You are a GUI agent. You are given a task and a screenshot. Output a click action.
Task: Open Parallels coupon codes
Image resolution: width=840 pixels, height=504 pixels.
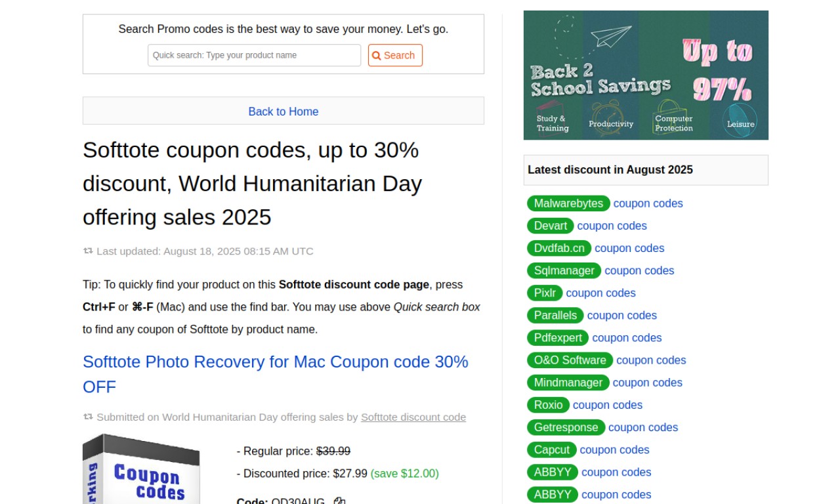(622, 315)
